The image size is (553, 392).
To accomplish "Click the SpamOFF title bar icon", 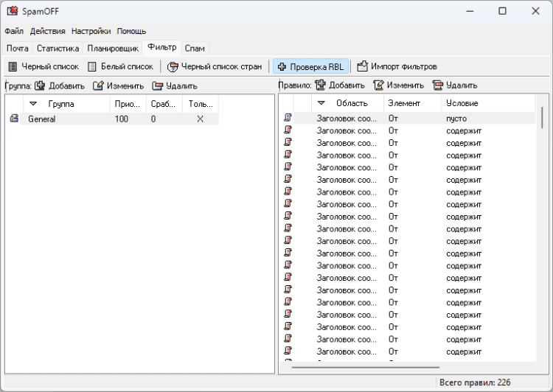I will pyautogui.click(x=13, y=11).
